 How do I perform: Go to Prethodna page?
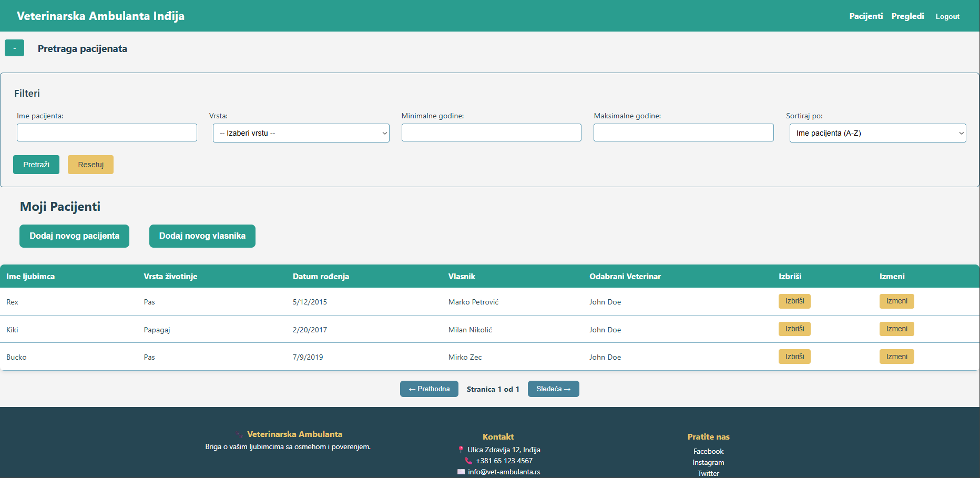pos(429,389)
